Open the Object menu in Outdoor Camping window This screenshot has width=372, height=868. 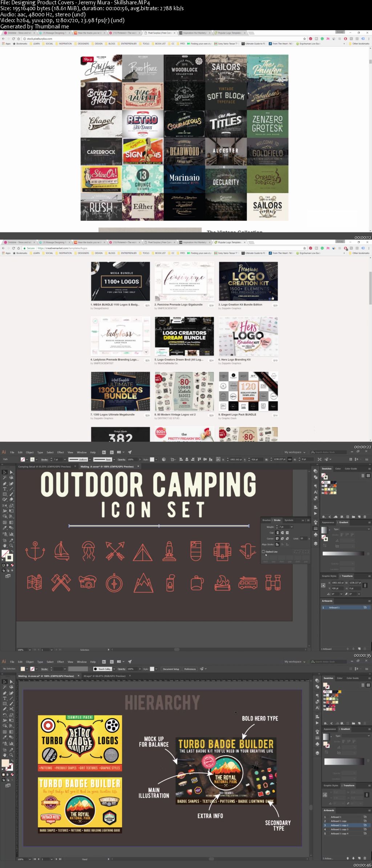tap(30, 452)
